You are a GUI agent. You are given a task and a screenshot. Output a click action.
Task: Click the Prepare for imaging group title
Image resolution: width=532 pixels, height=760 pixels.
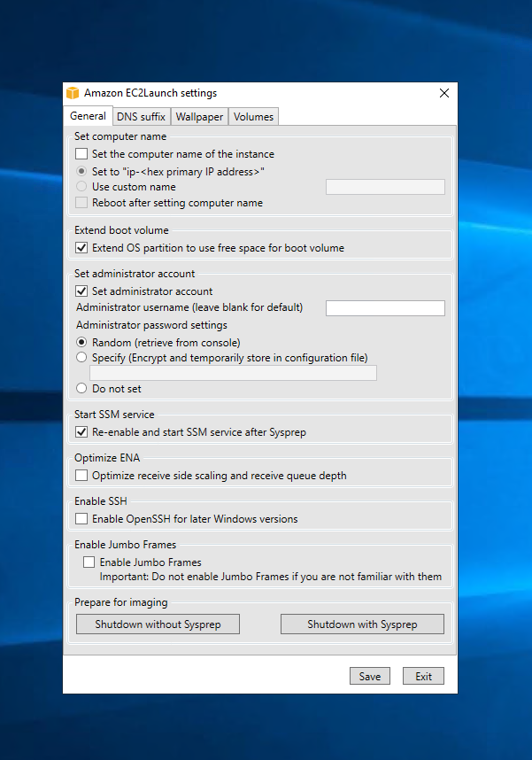point(121,602)
